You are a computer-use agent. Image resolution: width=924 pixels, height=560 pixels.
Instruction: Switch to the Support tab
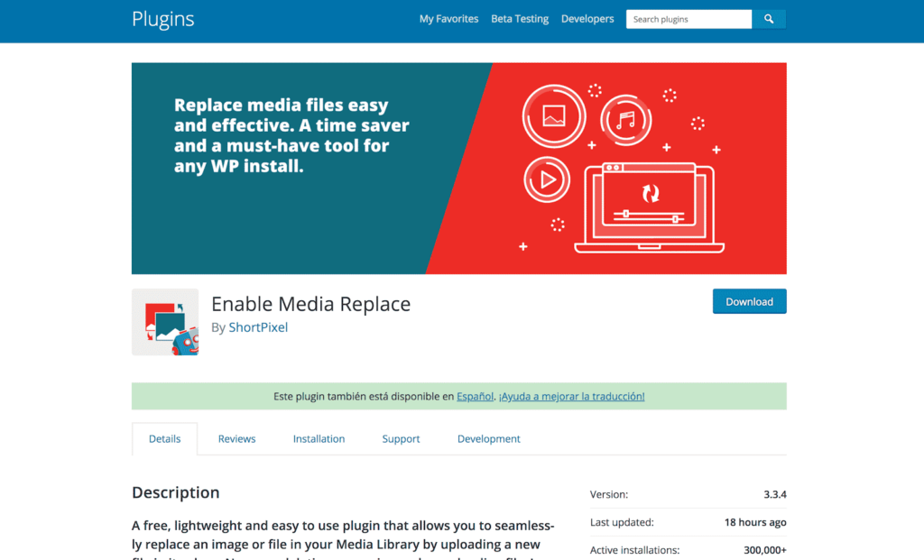(x=401, y=438)
